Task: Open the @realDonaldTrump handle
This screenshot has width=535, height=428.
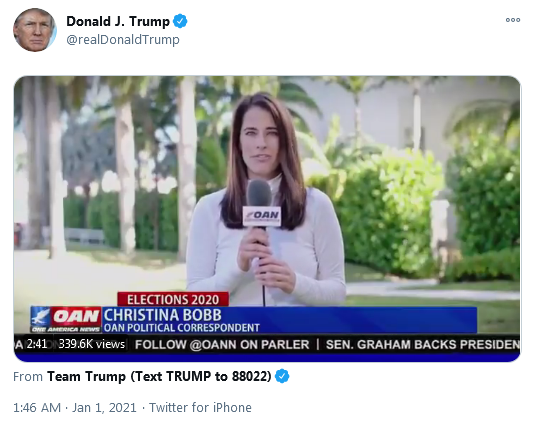Action: (x=123, y=40)
